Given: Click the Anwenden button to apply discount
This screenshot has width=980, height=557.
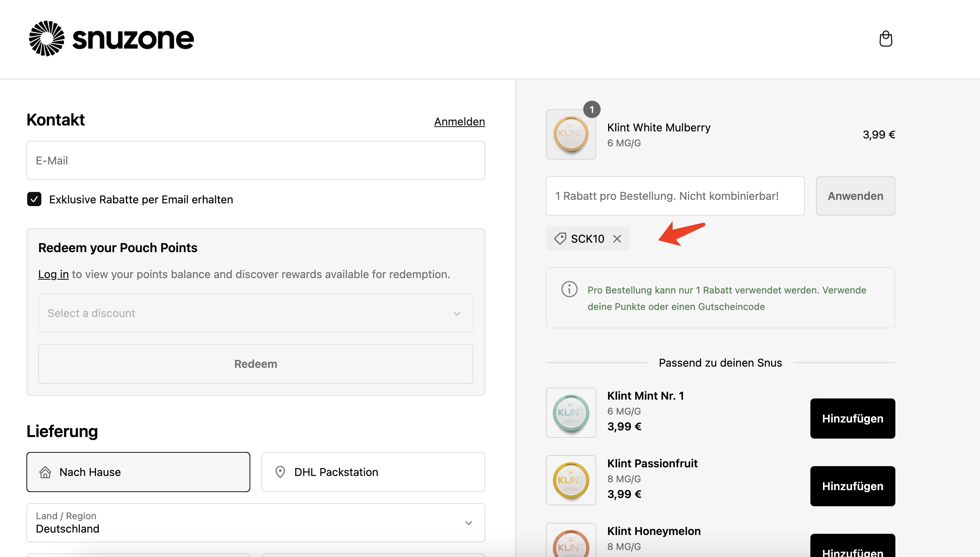Looking at the screenshot, I should (x=856, y=196).
